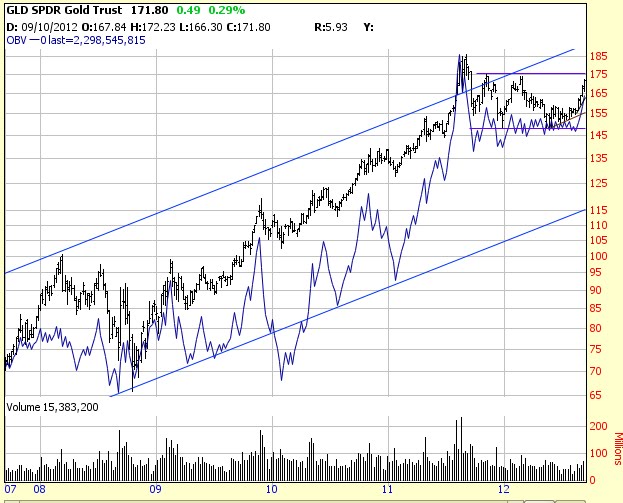Select the green "0.29%" percent change
Screen dimensions: 623x503
tap(227, 10)
